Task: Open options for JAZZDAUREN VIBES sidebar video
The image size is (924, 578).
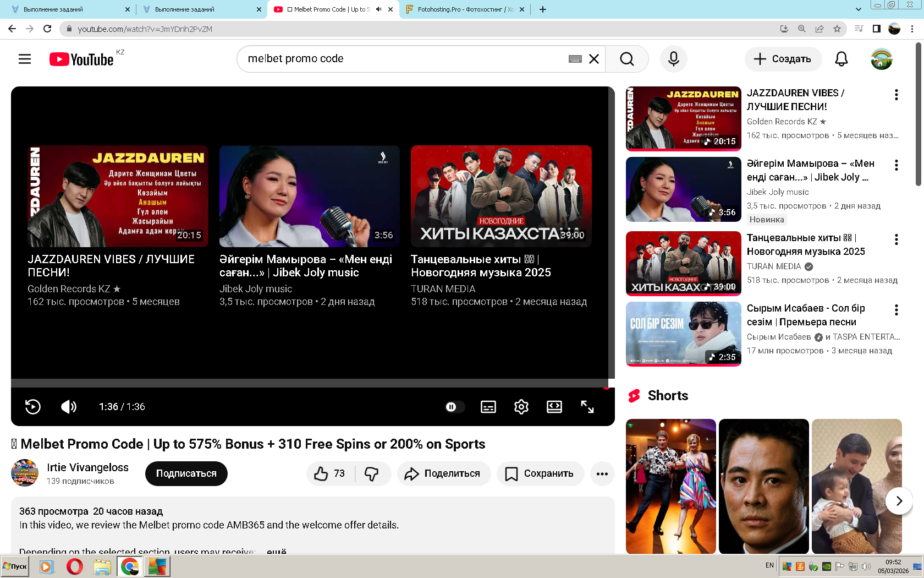Action: 896,95
